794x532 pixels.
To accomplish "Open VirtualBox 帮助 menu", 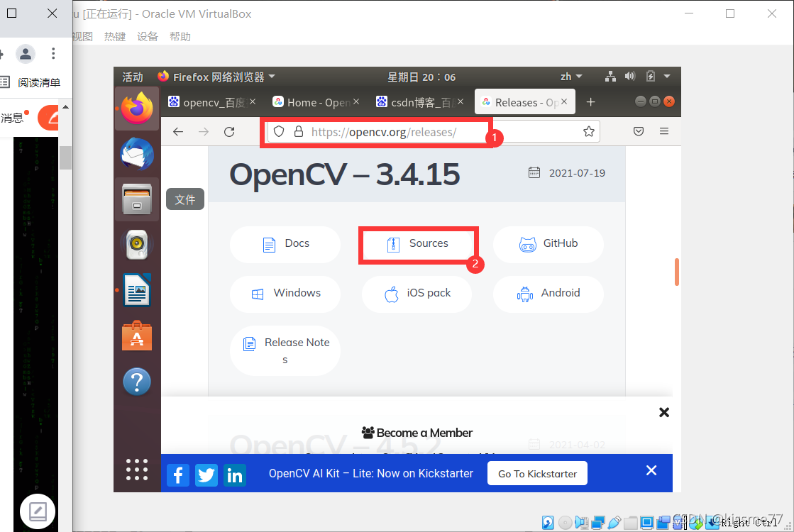I will [x=180, y=36].
